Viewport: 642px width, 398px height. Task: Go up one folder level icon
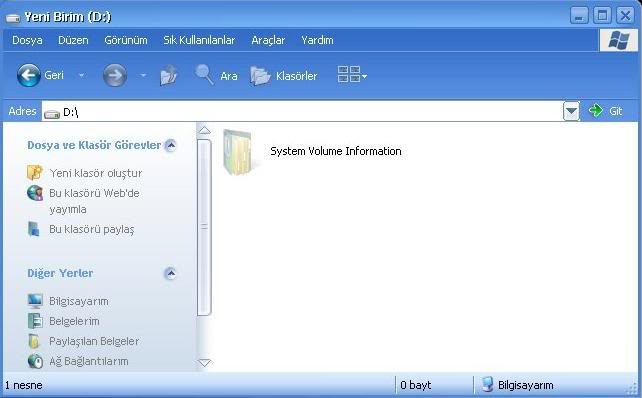pos(169,75)
